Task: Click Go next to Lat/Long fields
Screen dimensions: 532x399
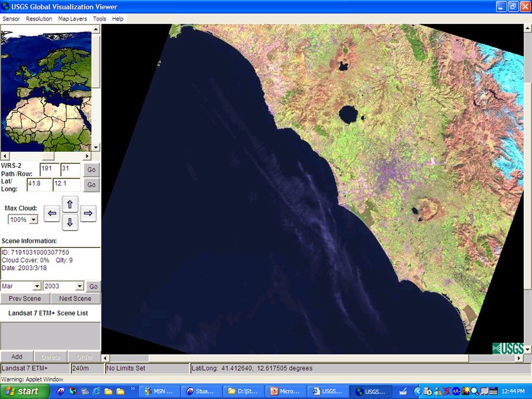Action: click(91, 185)
